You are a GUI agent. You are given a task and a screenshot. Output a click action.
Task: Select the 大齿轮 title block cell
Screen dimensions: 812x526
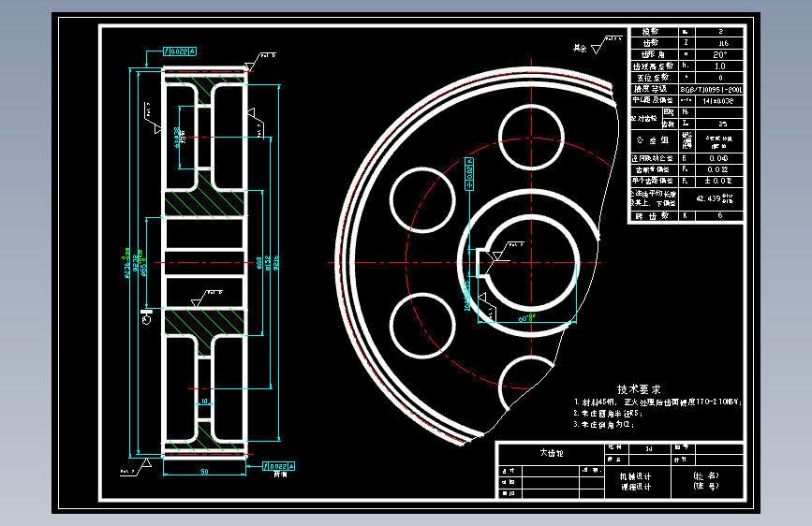coord(551,453)
